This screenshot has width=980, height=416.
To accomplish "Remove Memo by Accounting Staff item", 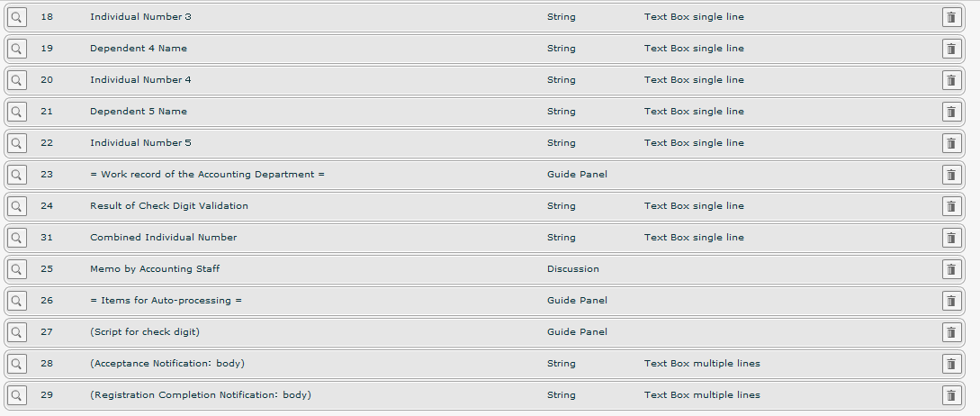I will [951, 269].
